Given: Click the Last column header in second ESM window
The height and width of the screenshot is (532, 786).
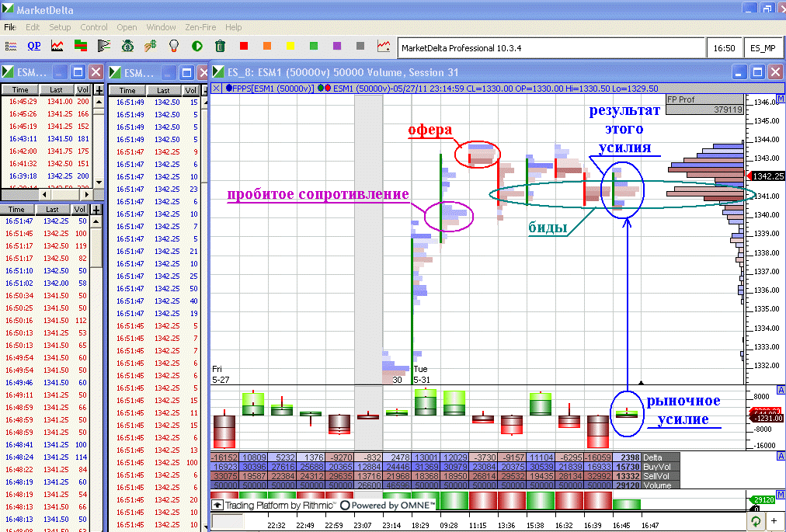Looking at the screenshot, I should click(163, 91).
